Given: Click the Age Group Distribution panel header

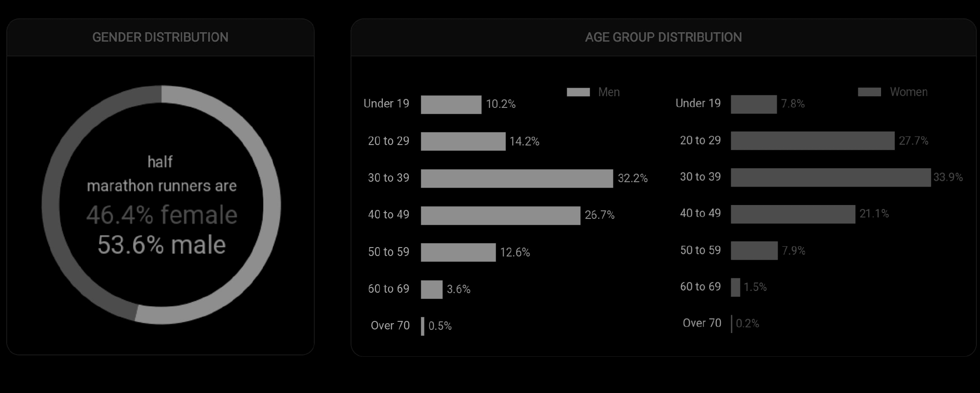Looking at the screenshot, I should point(663,37).
